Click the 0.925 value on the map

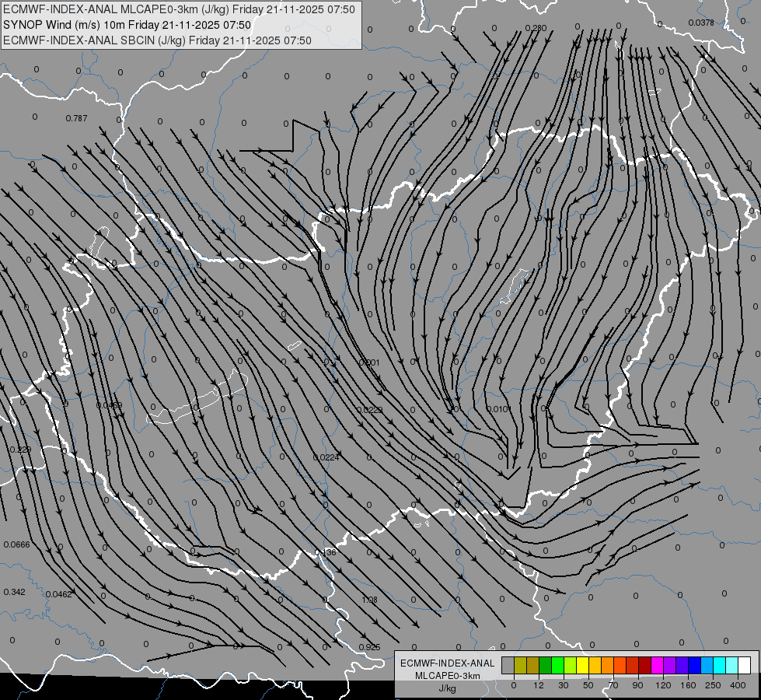pos(369,647)
